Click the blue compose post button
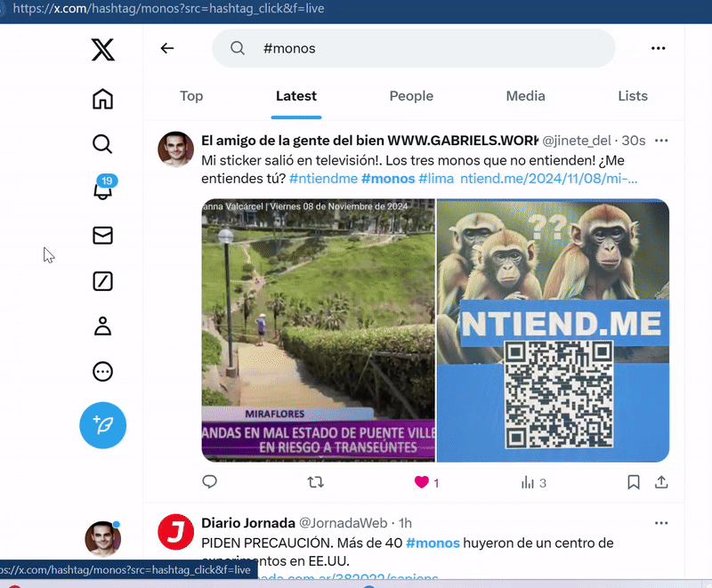Image resolution: width=712 pixels, height=588 pixels. (x=103, y=425)
